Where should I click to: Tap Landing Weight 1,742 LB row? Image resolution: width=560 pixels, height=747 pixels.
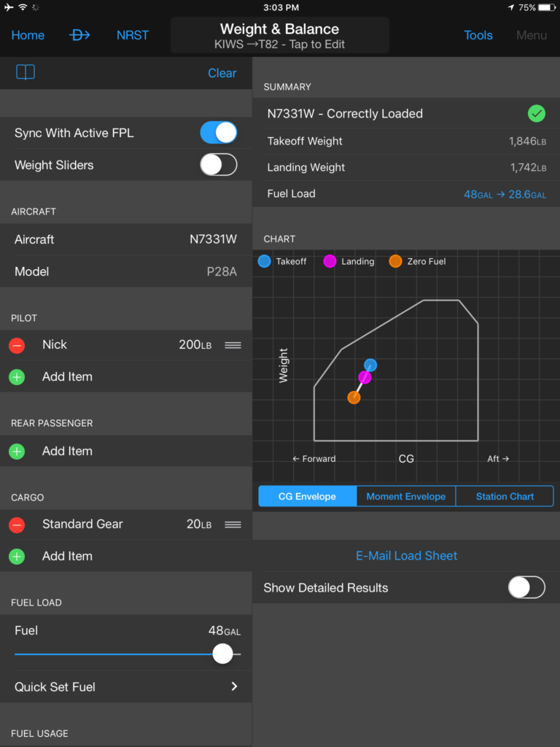(406, 167)
